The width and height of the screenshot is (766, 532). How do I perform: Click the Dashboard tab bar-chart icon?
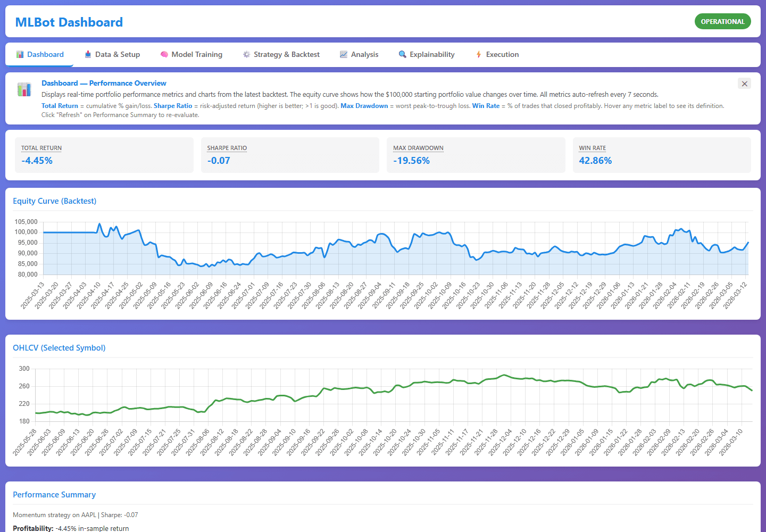tap(20, 54)
